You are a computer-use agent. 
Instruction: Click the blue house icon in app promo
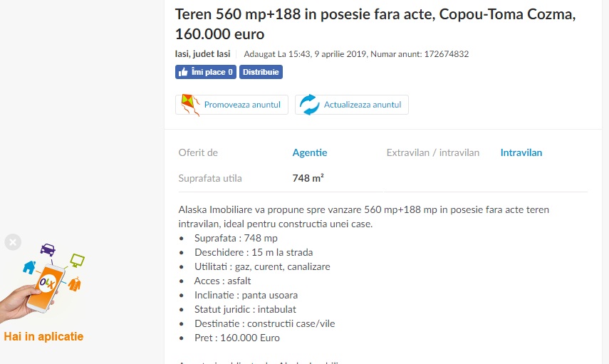[x=29, y=267]
